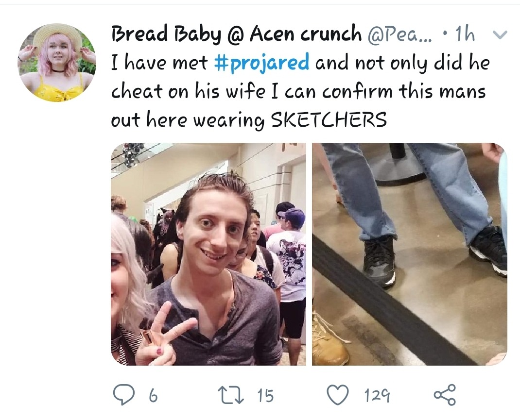Click the reply speech bubble icon

pyautogui.click(x=124, y=395)
